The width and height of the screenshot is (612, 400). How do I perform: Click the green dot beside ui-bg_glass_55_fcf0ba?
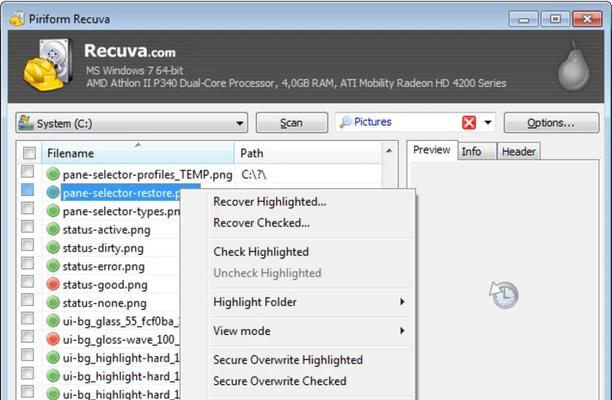(53, 321)
